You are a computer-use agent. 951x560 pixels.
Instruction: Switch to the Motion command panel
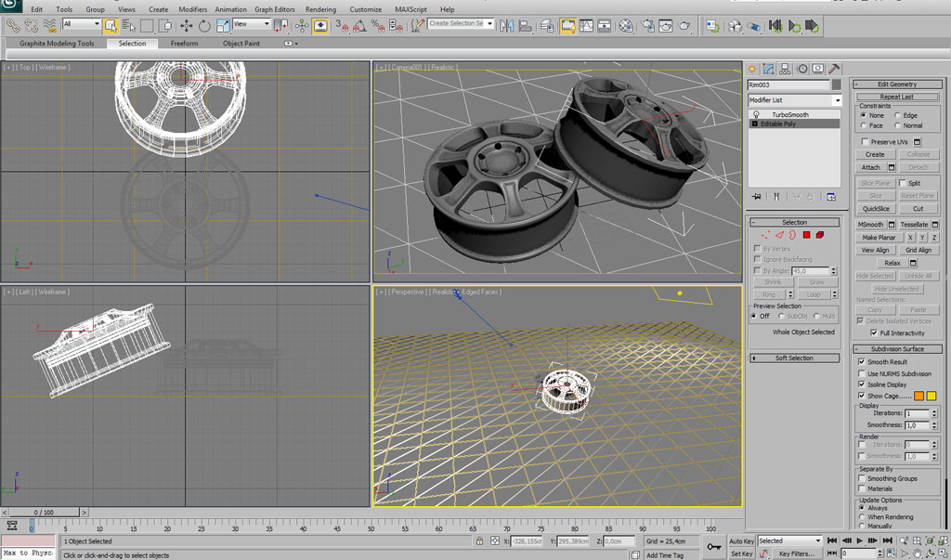801,69
